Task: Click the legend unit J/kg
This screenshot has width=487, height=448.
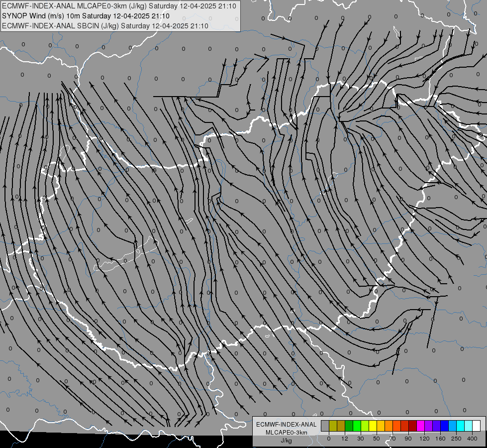Action: [x=286, y=441]
